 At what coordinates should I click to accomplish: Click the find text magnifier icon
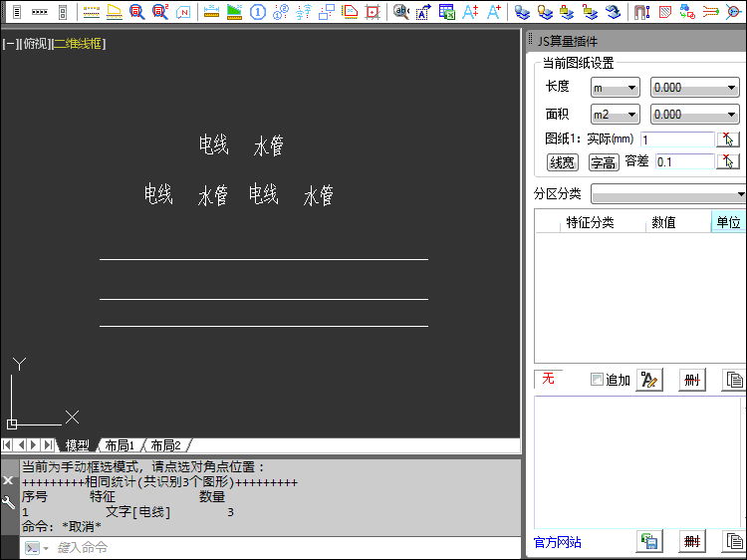(401, 12)
